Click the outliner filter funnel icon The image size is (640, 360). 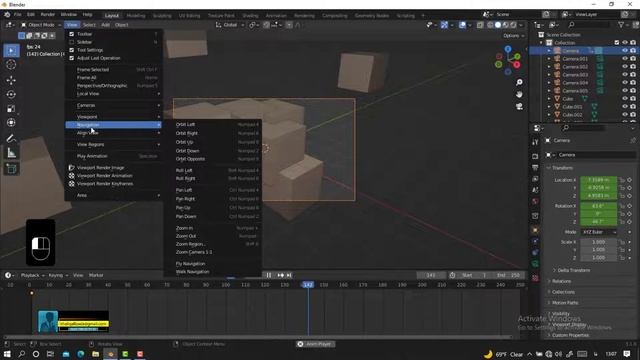(621, 25)
